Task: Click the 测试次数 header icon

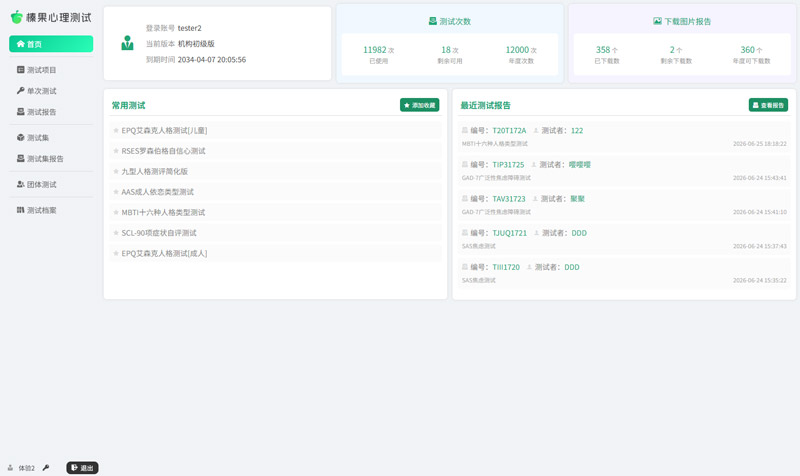Action: (x=433, y=21)
